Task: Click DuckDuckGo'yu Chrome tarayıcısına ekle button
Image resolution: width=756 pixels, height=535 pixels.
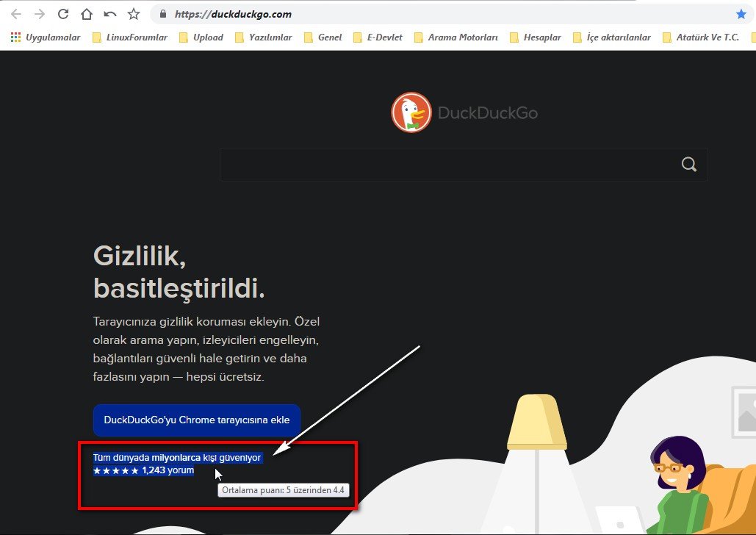Action: pos(197,420)
